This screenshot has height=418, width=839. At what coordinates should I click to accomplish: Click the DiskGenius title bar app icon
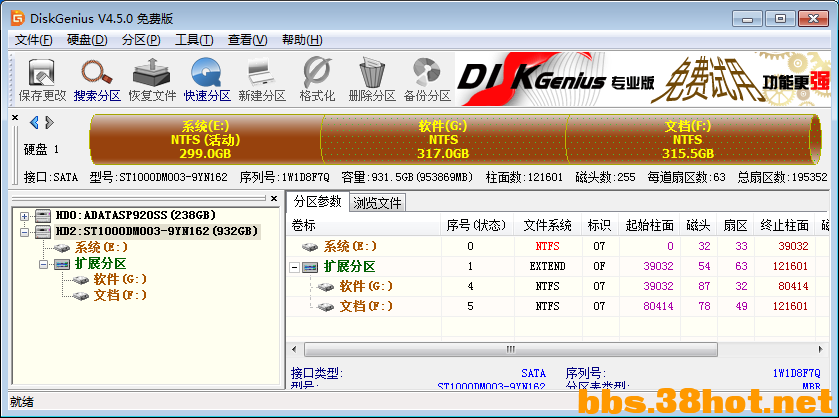click(x=18, y=18)
